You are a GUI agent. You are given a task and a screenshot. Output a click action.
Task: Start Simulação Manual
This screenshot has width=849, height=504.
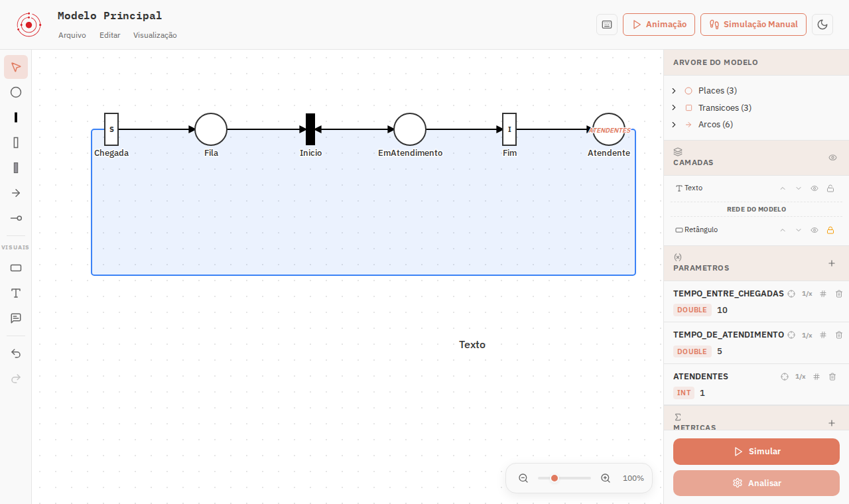coord(753,25)
